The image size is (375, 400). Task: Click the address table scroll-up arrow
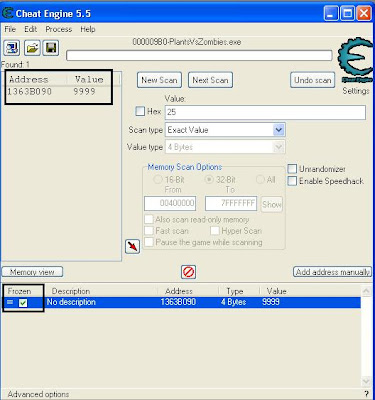click(366, 291)
